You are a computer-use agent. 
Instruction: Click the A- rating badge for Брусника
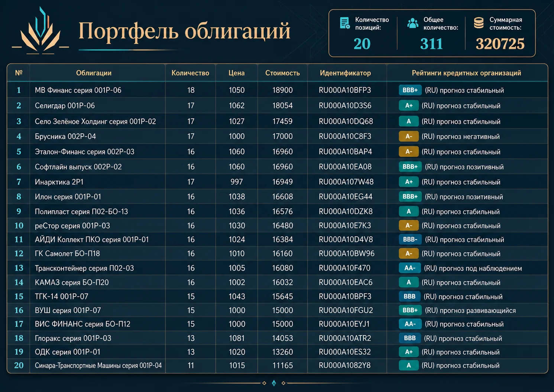[409, 136]
